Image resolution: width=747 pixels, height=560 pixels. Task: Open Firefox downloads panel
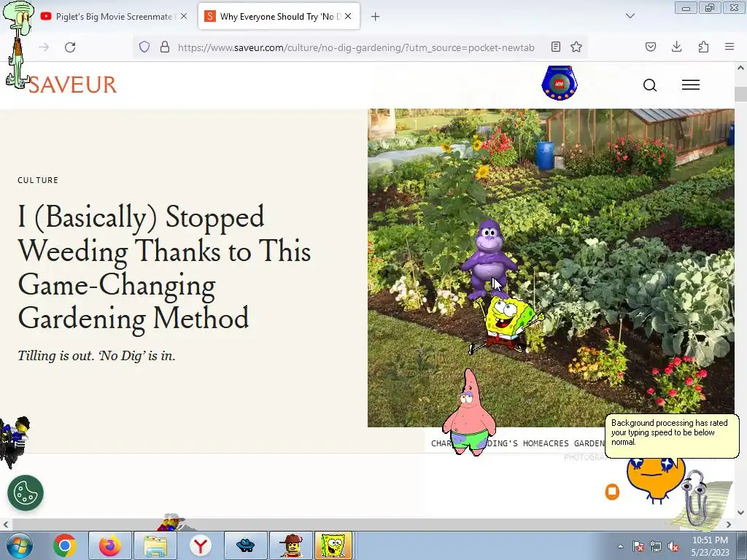[676, 47]
